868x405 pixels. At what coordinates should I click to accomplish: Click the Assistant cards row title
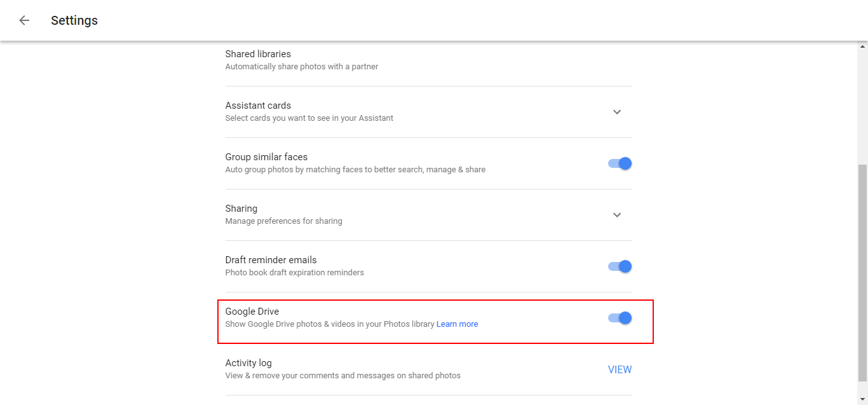coord(258,106)
